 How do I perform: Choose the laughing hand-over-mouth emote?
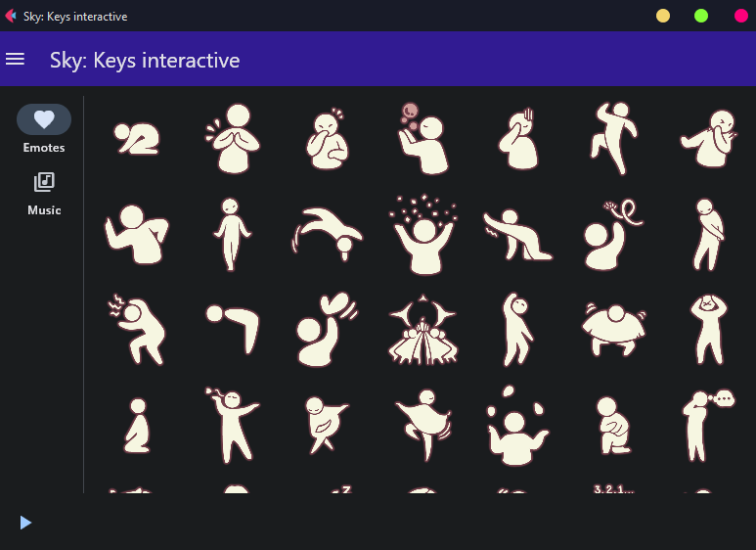tap(328, 139)
